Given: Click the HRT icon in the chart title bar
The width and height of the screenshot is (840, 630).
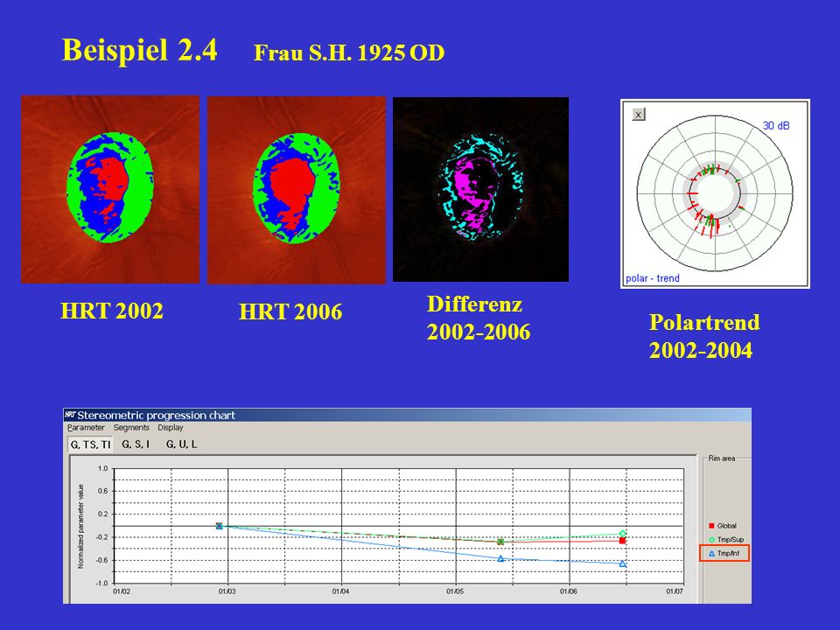Looking at the screenshot, I should coord(70,415).
